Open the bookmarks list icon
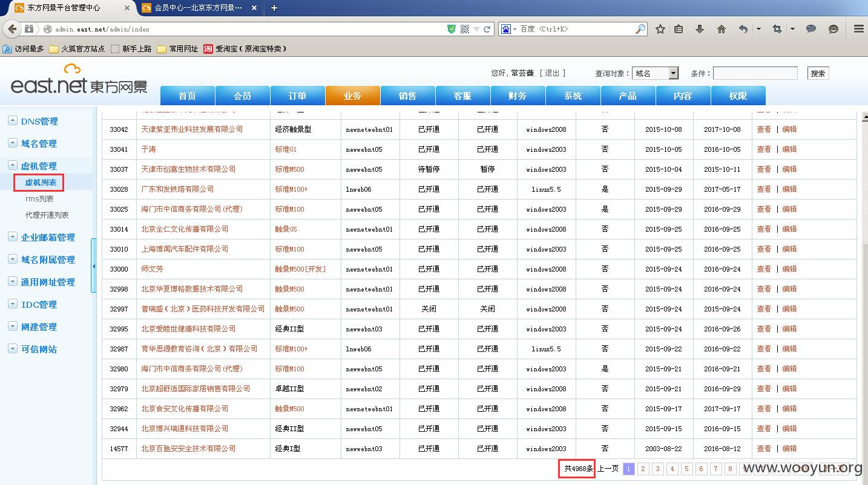This screenshot has width=868, height=485. tap(679, 29)
